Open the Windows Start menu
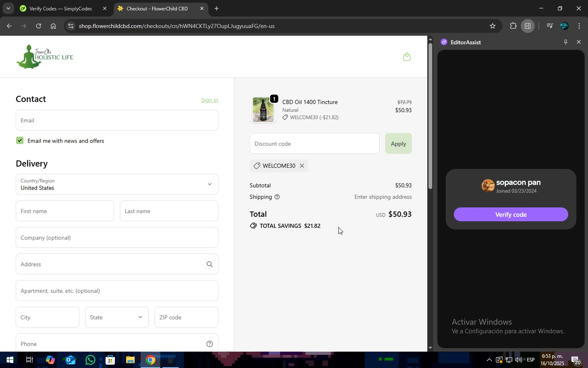Viewport: 588px width, 368px height. click(x=9, y=360)
